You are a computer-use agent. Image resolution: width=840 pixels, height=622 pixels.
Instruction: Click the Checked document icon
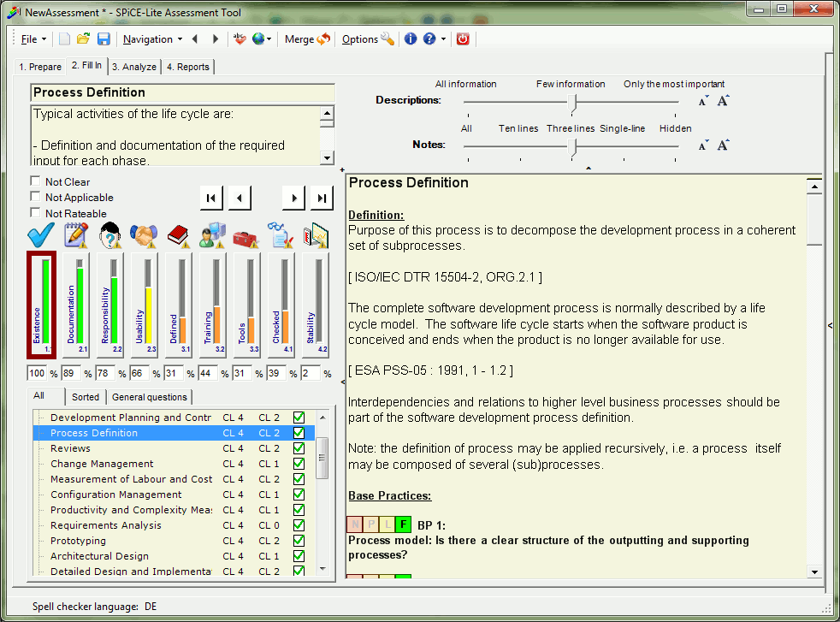281,235
